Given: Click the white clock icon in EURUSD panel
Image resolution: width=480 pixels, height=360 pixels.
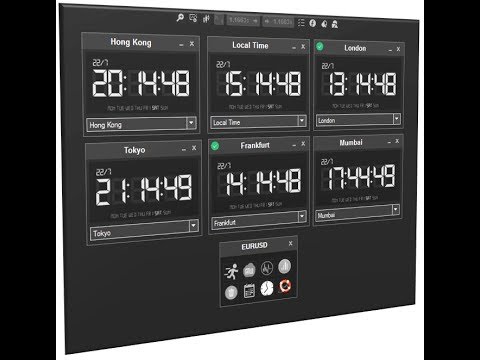Looking at the screenshot, I should [x=267, y=288].
